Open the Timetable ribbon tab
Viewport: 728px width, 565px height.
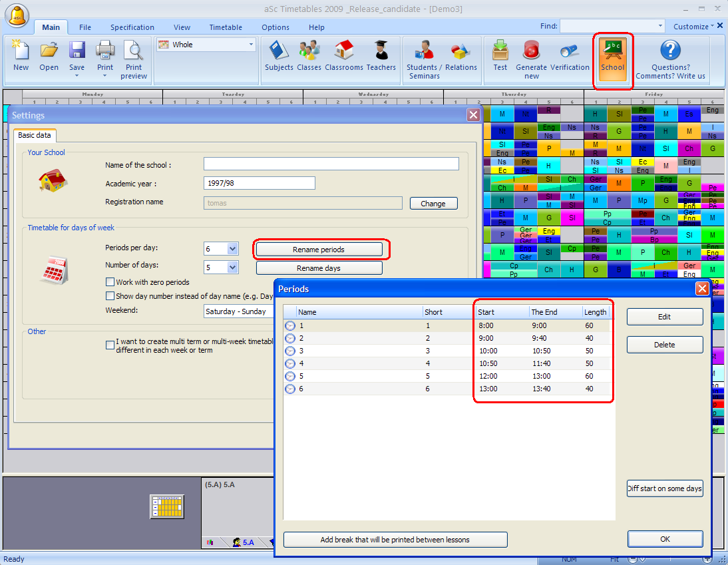[226, 27]
